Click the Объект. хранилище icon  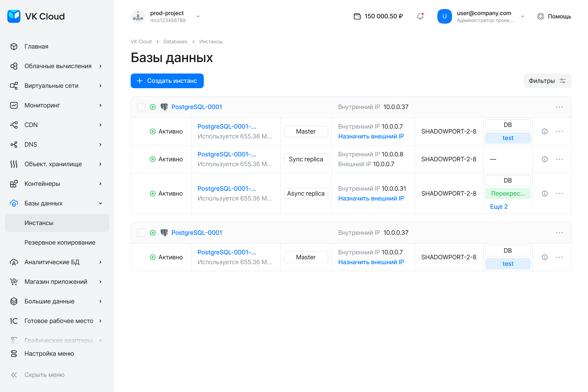14,164
